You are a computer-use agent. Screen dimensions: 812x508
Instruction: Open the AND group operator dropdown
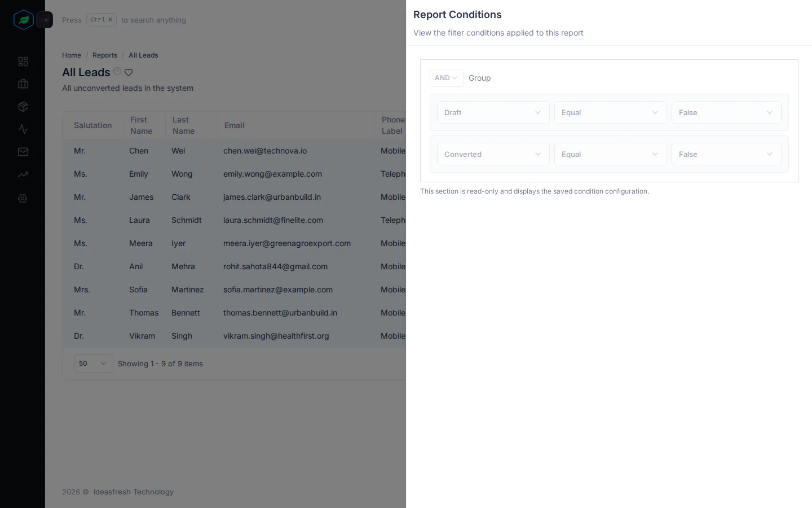click(x=447, y=78)
